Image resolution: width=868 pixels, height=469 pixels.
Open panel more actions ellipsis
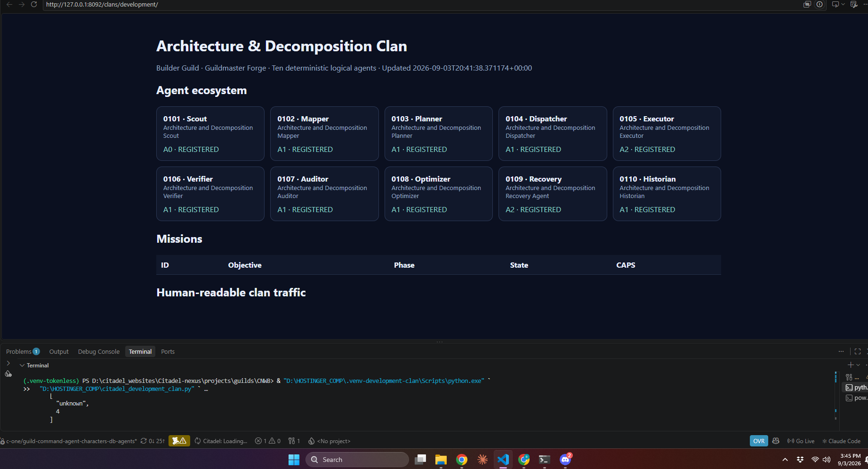(x=841, y=351)
